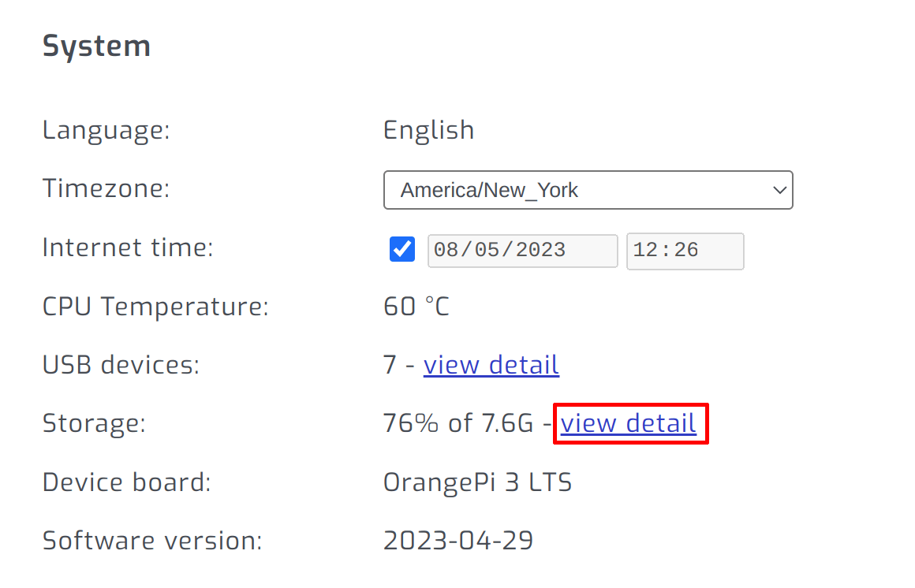Viewport: 915px width, 588px height.
Task: Click the Internet time label
Action: 128,247
